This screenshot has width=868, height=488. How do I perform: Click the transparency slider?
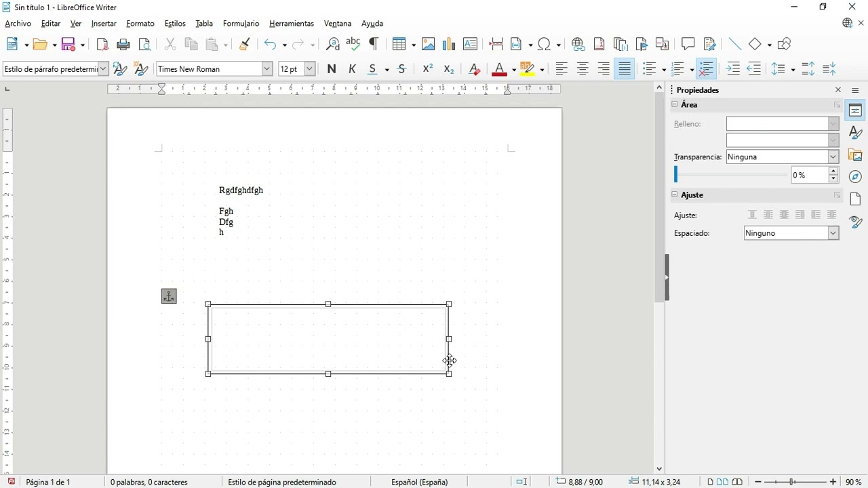coord(731,176)
